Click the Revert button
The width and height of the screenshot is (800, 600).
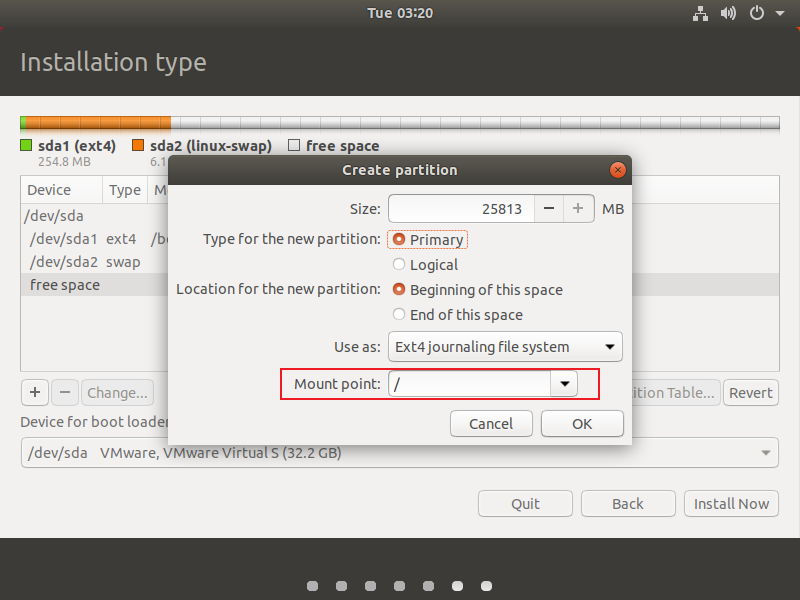(x=751, y=392)
